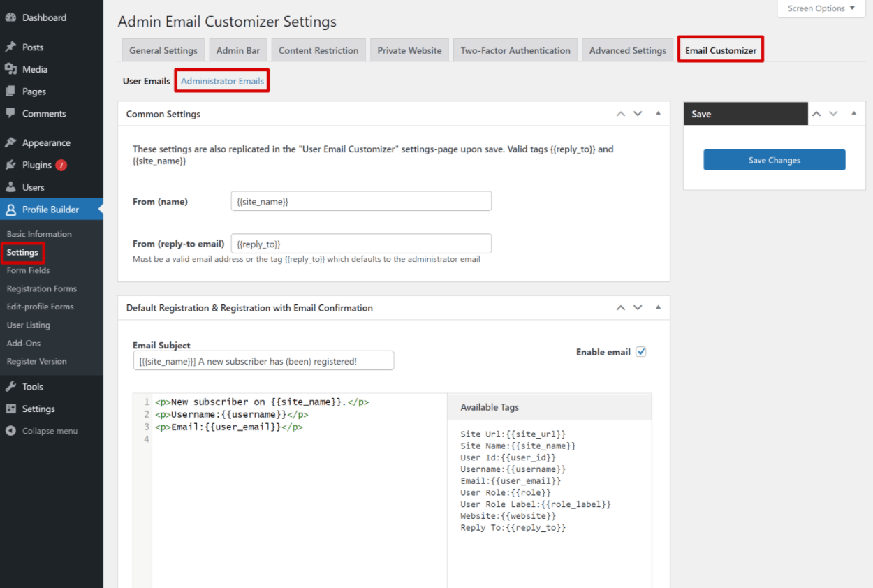Viewport: 873px width, 588px height.
Task: Click the Profile Builder user icon
Action: [x=10, y=210]
